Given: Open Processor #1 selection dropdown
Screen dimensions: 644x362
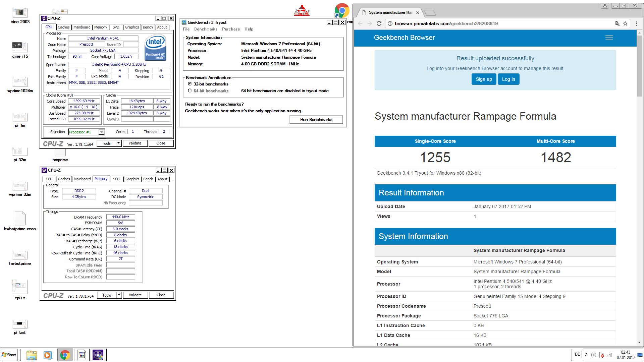Looking at the screenshot, I should [x=101, y=132].
